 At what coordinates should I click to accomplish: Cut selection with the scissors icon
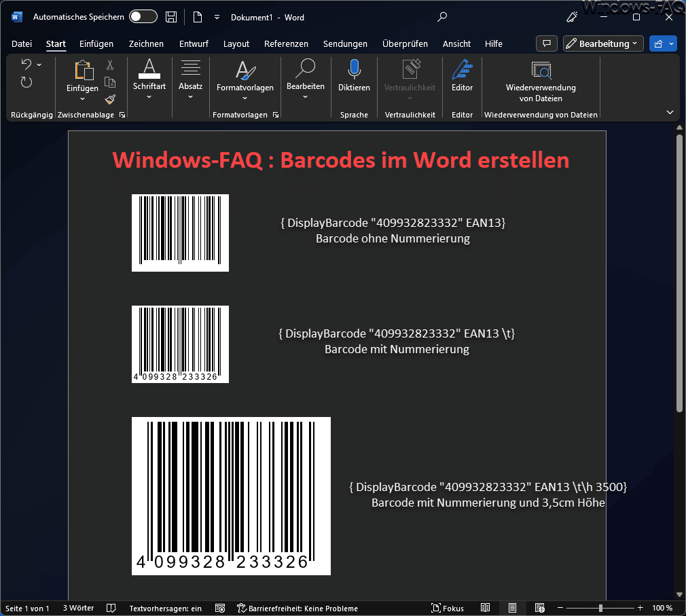pyautogui.click(x=110, y=65)
